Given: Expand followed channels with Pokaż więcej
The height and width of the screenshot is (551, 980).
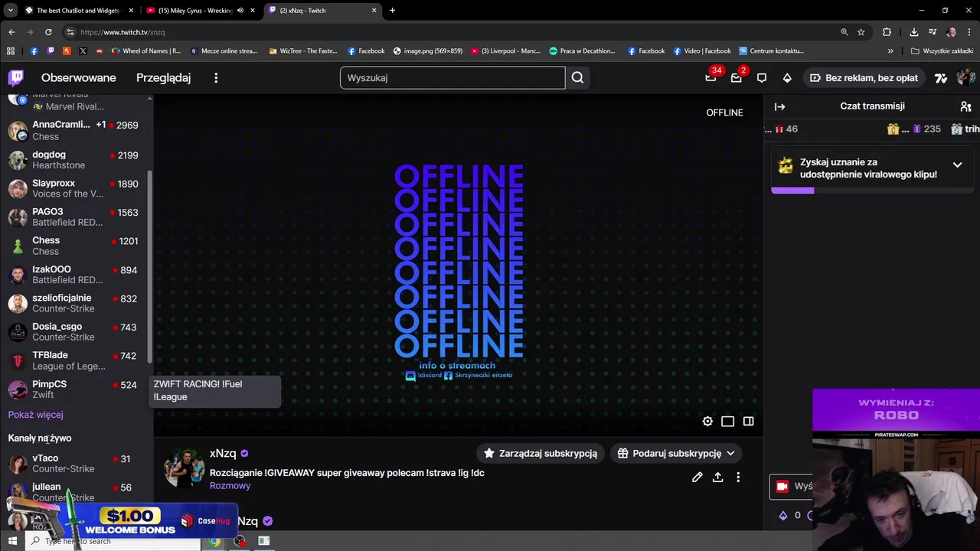Looking at the screenshot, I should 35,415.
